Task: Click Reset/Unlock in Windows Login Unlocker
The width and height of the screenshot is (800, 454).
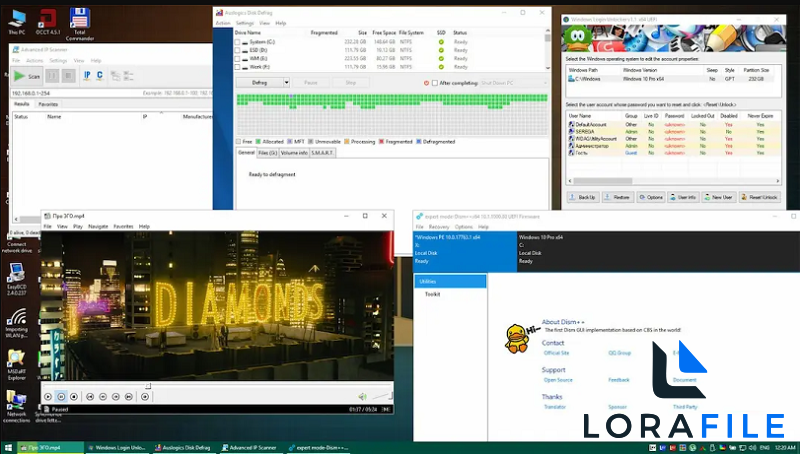Action: pyautogui.click(x=760, y=197)
